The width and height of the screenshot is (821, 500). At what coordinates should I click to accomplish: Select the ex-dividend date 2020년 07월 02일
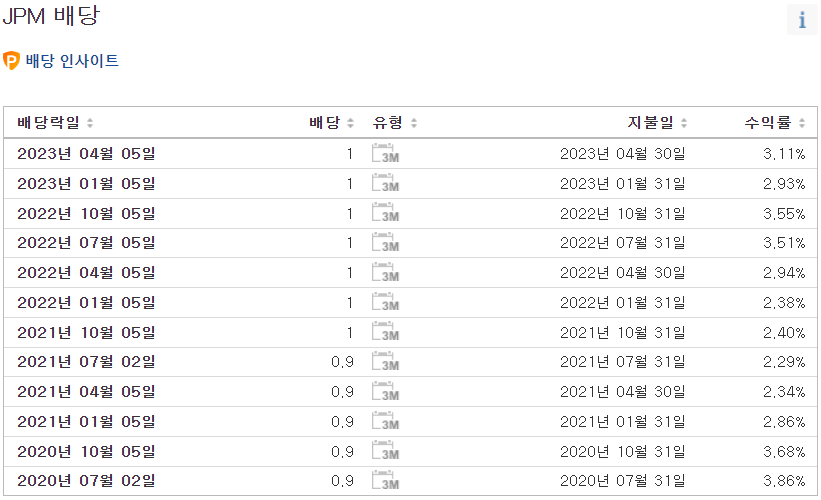tap(86, 481)
